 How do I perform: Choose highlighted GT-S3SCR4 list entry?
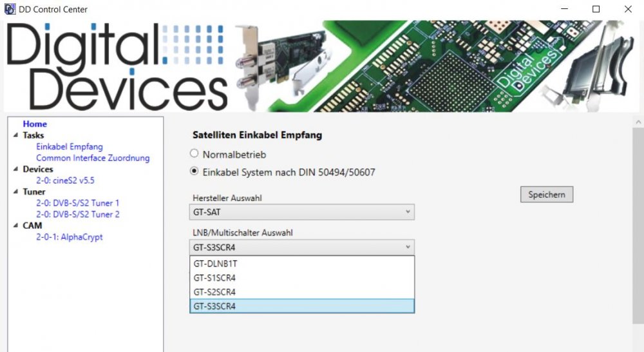pyautogui.click(x=302, y=306)
